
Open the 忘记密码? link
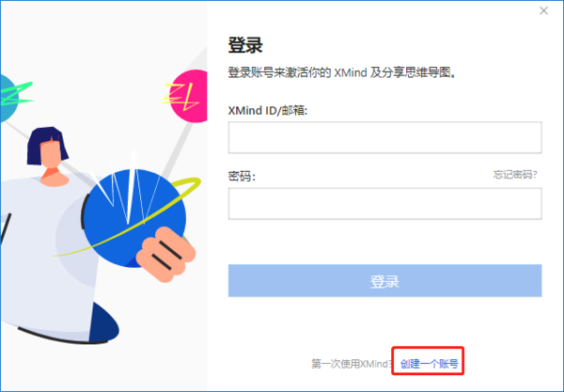(515, 175)
